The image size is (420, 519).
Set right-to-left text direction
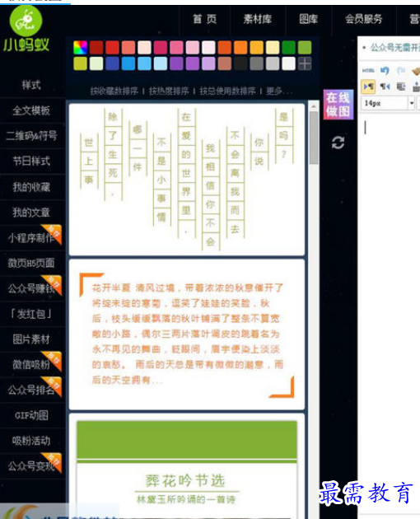click(385, 86)
